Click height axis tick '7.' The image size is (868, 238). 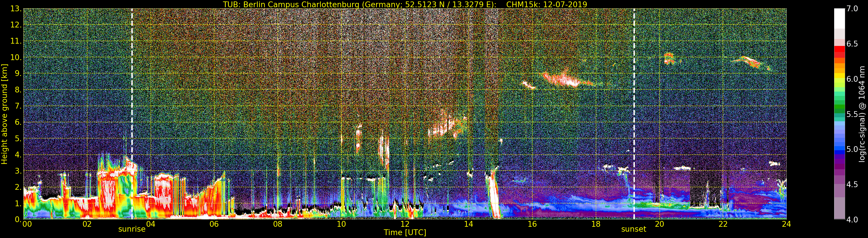(x=18, y=106)
